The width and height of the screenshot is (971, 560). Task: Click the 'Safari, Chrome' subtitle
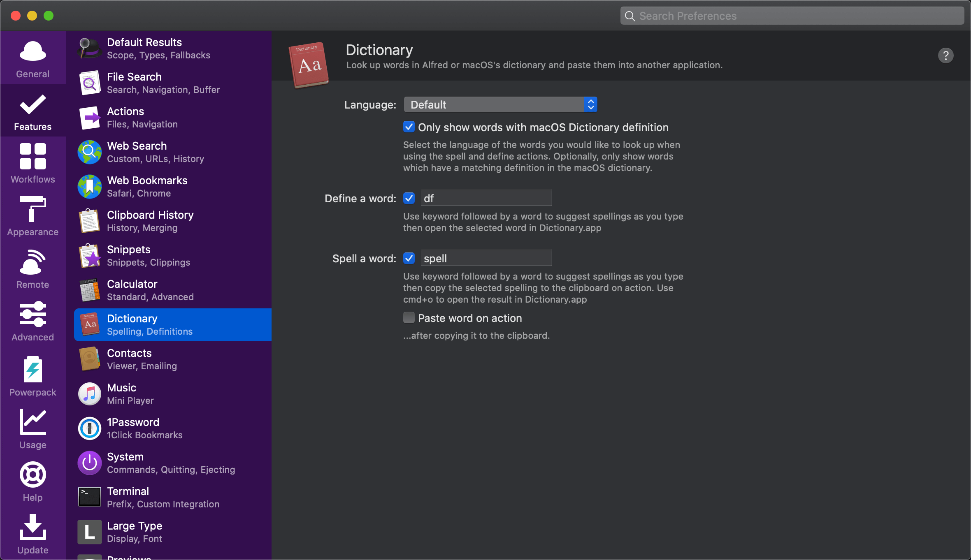[x=139, y=193]
